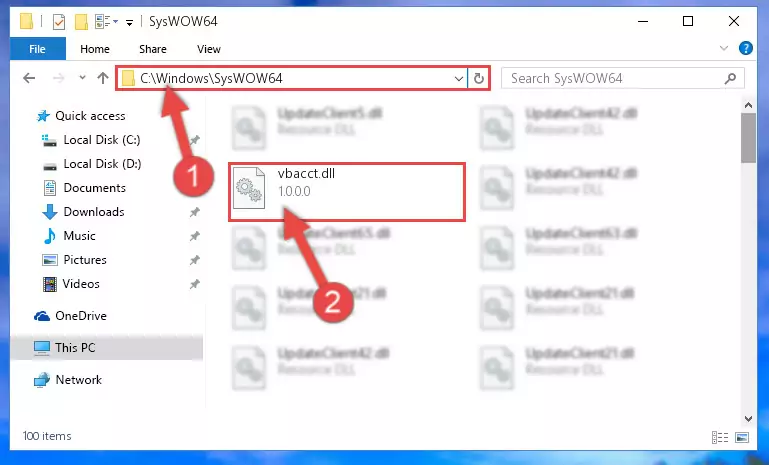The width and height of the screenshot is (769, 465).
Task: Click the OneDrive cloud icon
Action: pos(42,316)
